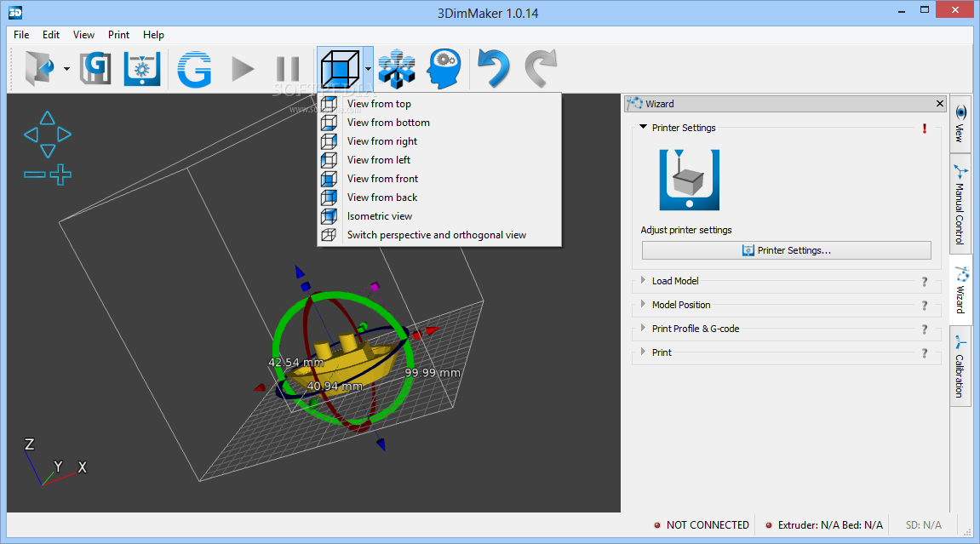Open the Help menu
This screenshot has height=544, width=980.
pos(153,35)
